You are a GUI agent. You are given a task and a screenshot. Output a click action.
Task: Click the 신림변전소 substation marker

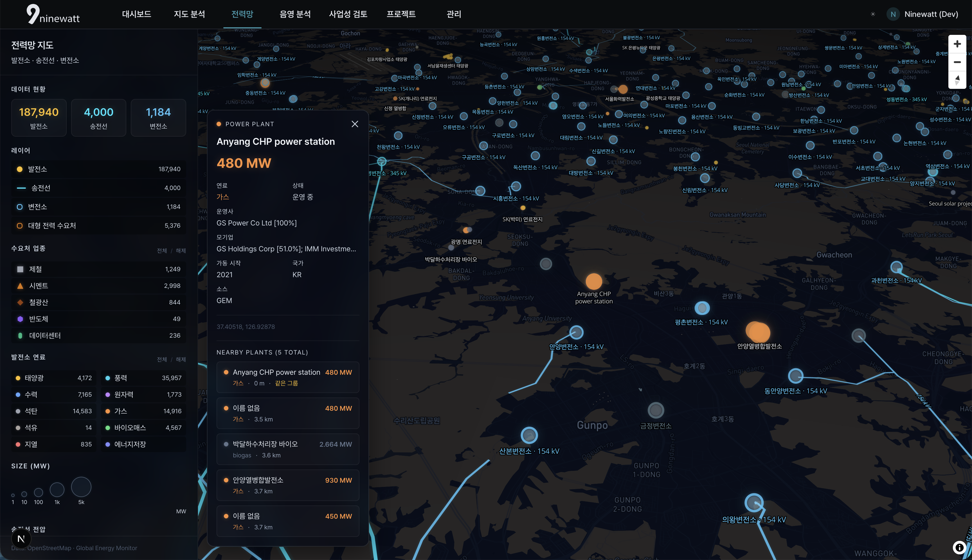705,178
